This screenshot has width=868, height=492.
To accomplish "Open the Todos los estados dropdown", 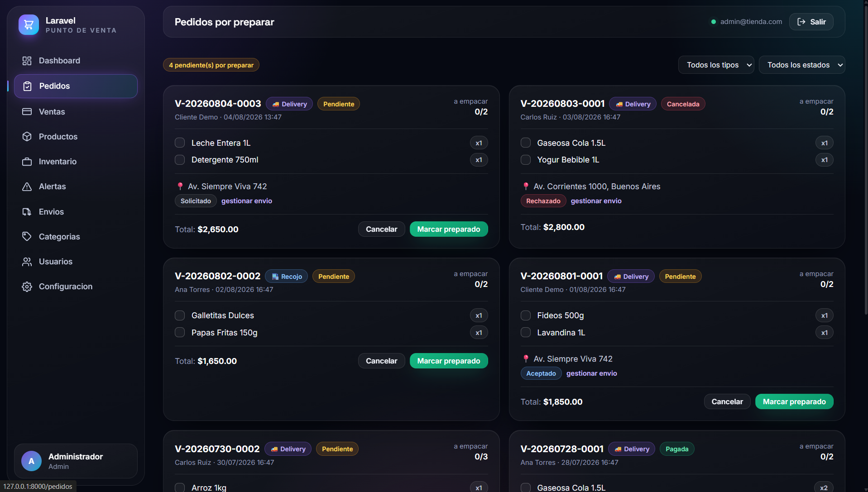I will click(x=802, y=65).
